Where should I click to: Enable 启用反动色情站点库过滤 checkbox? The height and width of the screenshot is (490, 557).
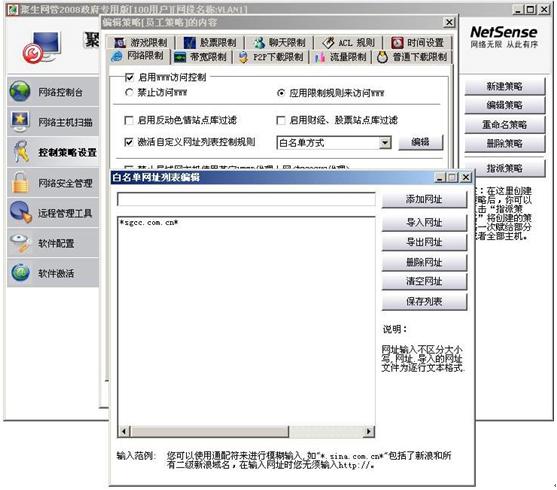pos(129,120)
